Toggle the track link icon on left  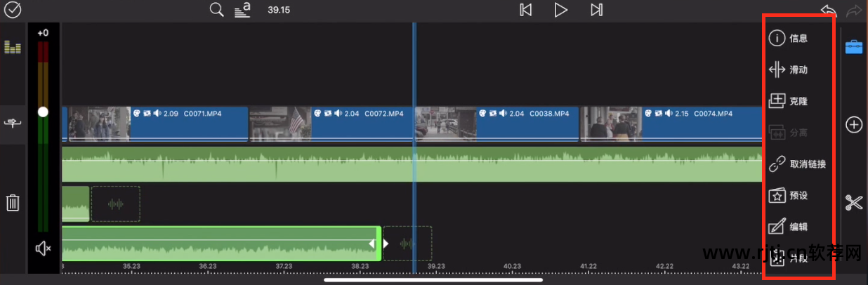pos(13,124)
